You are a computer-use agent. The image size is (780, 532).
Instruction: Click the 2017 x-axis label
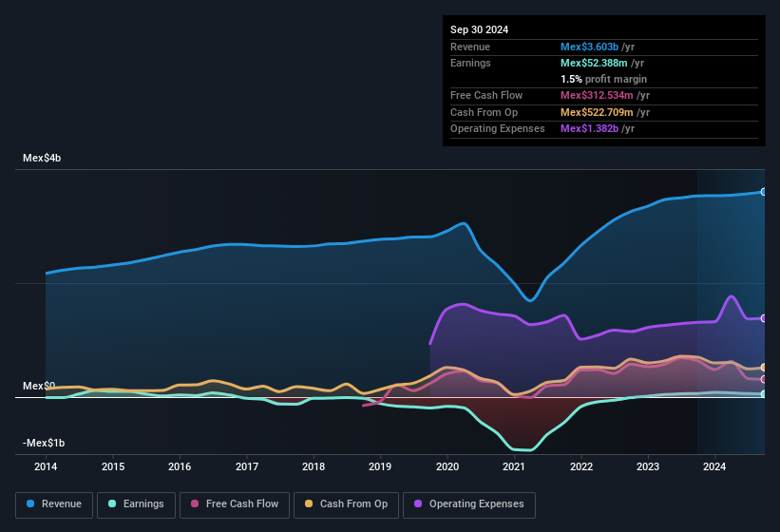pos(247,466)
